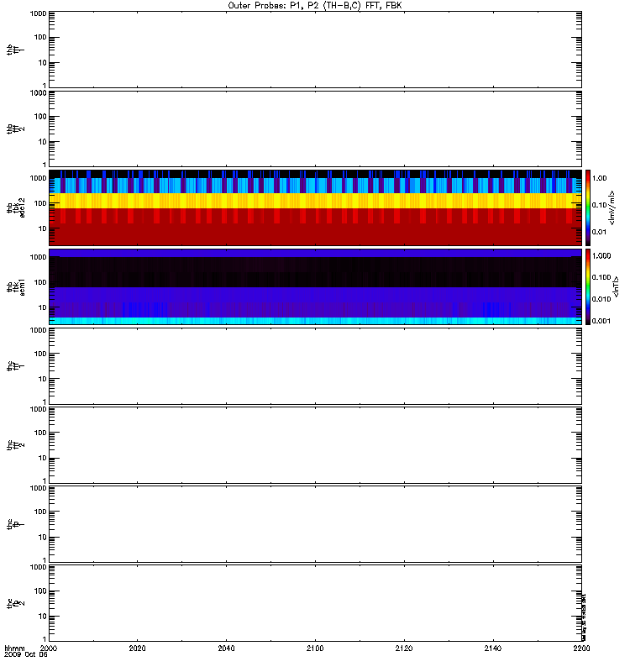Click the black band in scm1 spectrogram
630x672 pixels.
[x=315, y=271]
